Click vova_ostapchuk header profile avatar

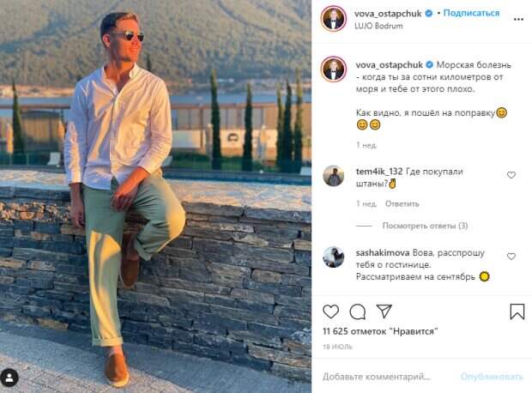click(334, 19)
